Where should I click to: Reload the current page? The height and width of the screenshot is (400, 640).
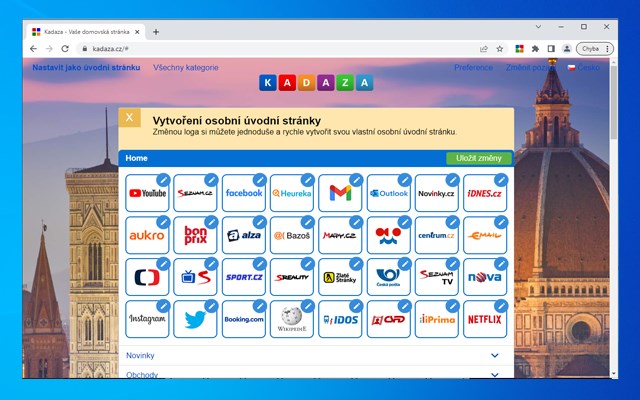point(65,49)
